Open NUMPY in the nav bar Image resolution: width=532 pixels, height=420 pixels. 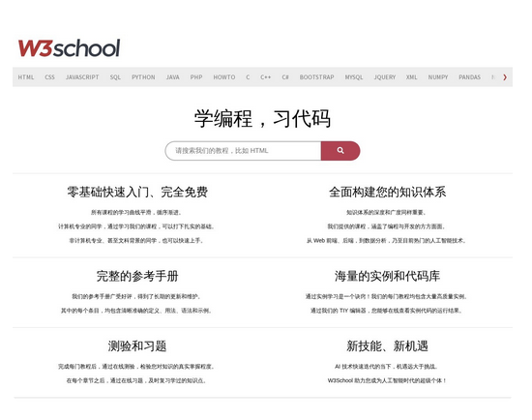[x=438, y=77]
